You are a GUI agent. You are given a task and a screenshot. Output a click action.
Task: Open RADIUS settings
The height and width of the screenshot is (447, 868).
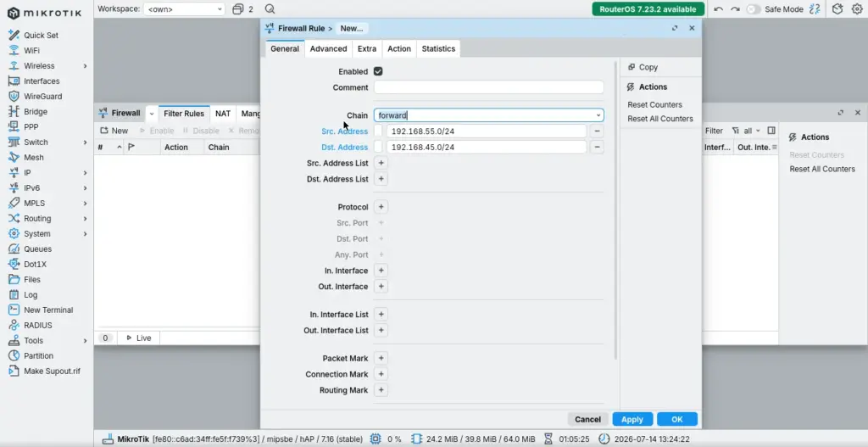coord(37,325)
